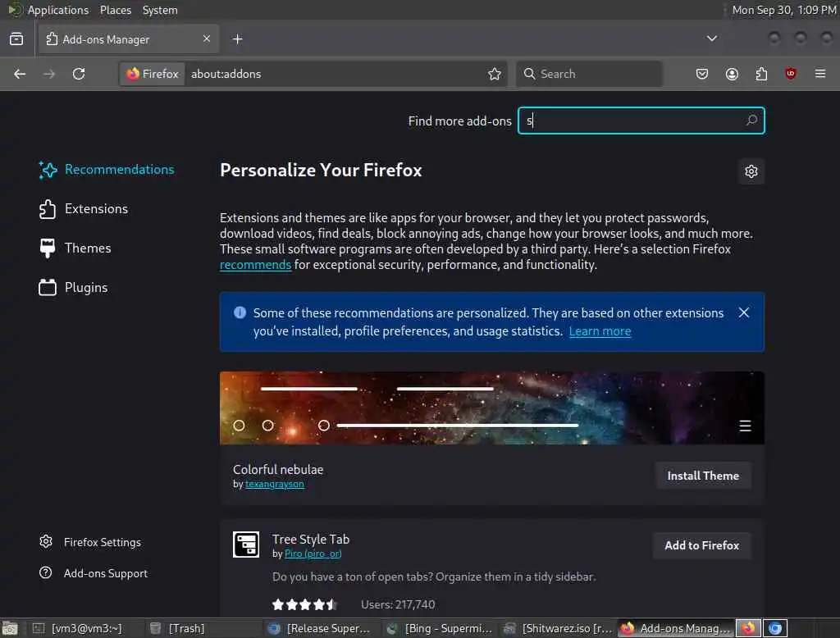
Task: Open the Applications menu
Action: (x=58, y=10)
